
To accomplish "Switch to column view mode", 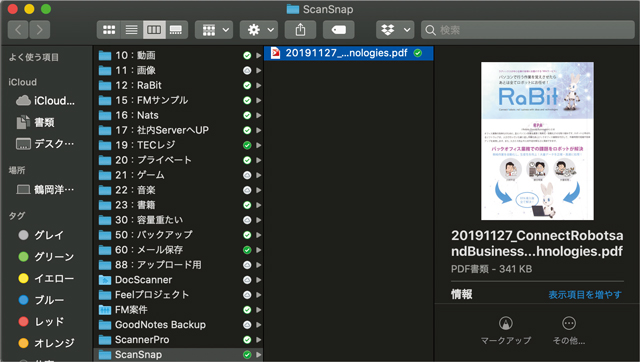I will pos(154,30).
